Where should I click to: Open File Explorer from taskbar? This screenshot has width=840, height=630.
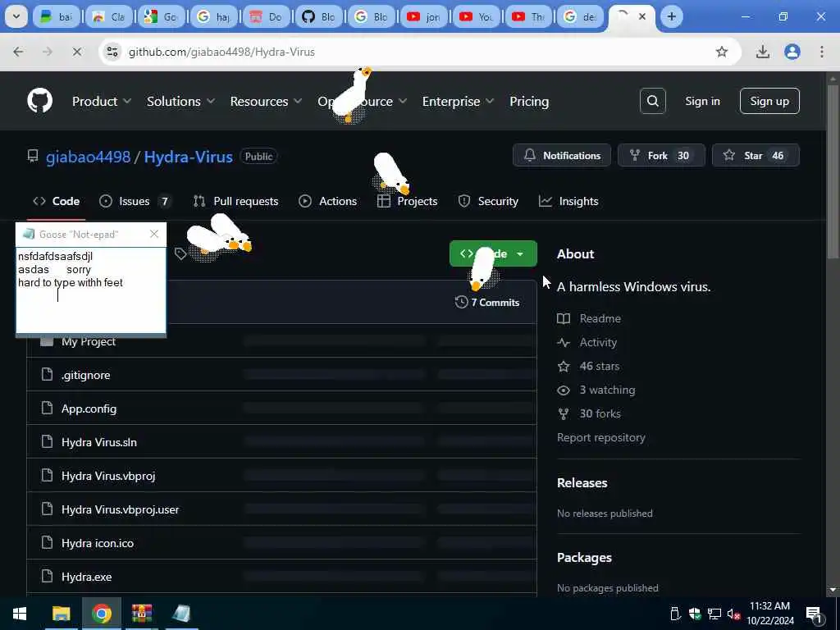(61, 614)
